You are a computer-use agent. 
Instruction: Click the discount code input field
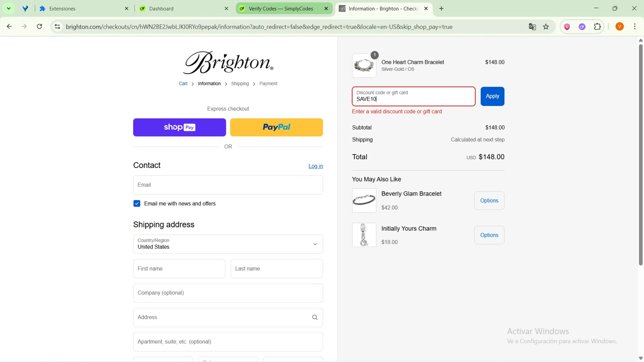click(413, 97)
